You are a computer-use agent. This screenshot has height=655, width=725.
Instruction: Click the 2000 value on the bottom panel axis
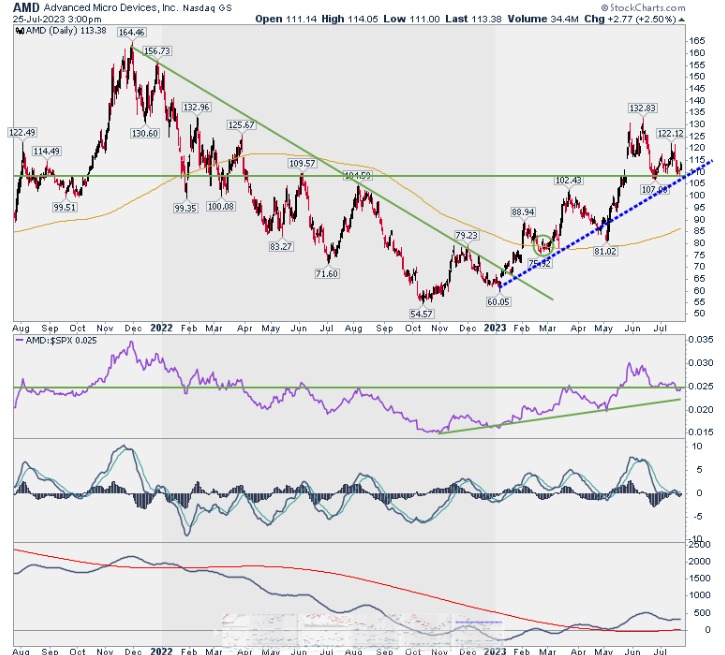pos(700,562)
